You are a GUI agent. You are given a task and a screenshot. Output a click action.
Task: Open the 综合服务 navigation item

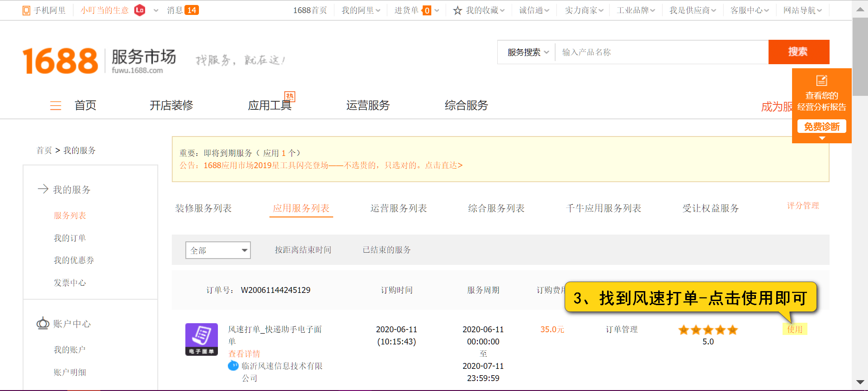467,105
